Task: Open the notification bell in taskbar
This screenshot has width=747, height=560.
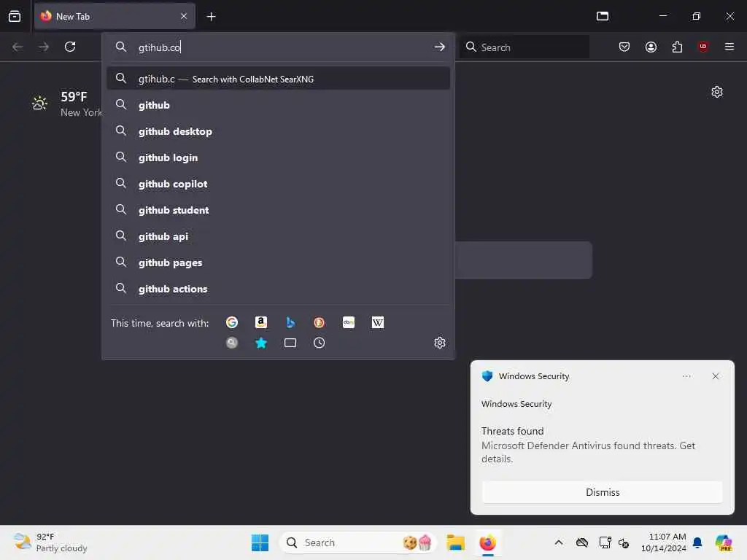Action: click(x=697, y=542)
